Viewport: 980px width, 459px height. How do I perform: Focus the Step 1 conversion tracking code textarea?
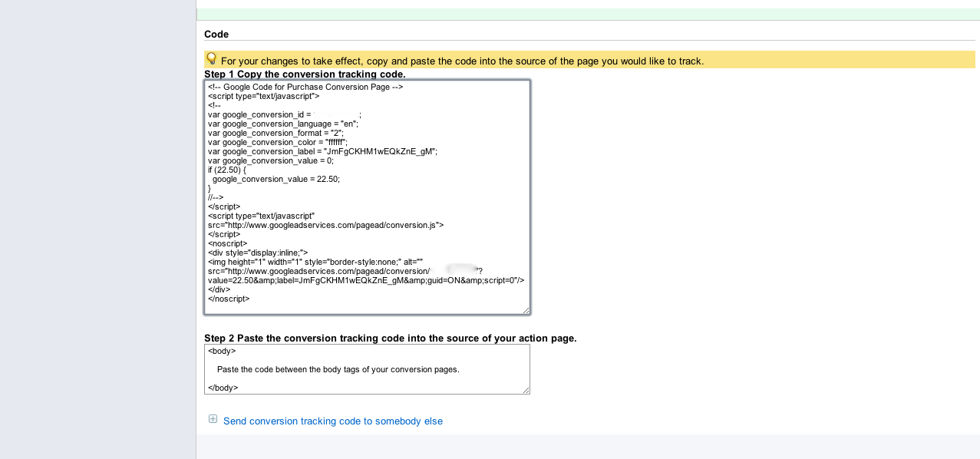367,197
